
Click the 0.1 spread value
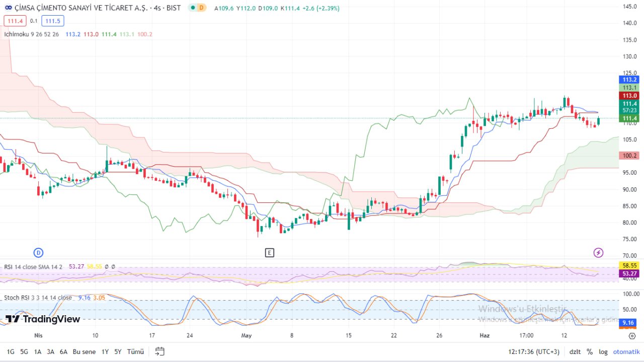click(x=34, y=21)
